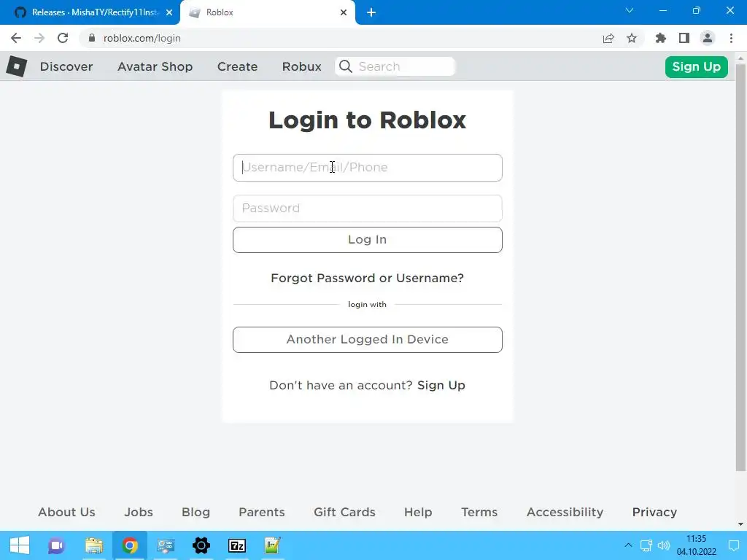Close the Roblox tab
The width and height of the screenshot is (747, 560).
[x=344, y=12]
